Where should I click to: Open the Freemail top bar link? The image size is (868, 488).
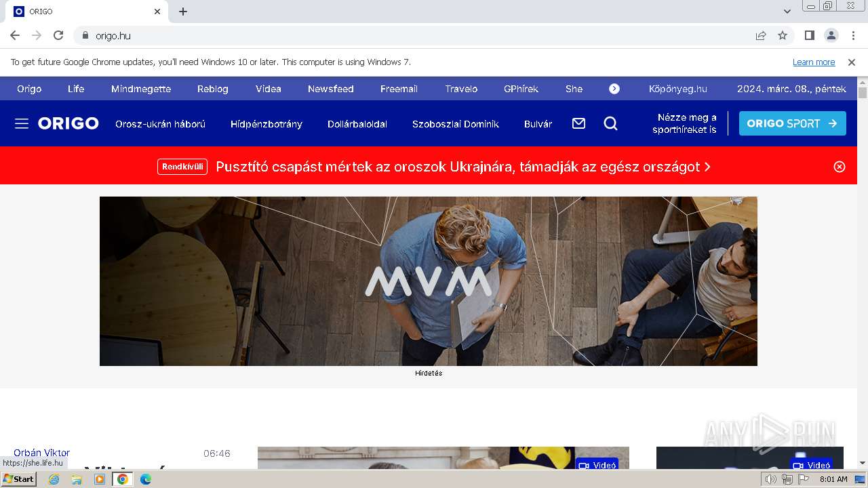click(x=399, y=89)
